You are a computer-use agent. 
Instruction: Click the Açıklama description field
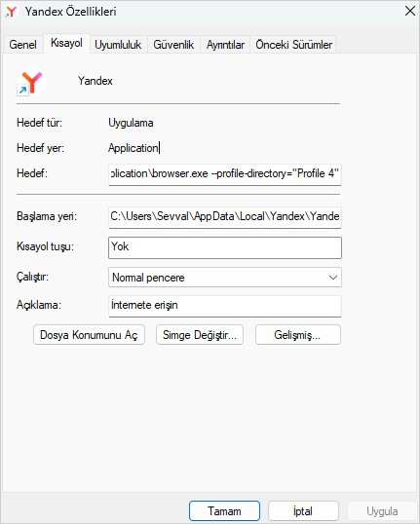coord(225,306)
